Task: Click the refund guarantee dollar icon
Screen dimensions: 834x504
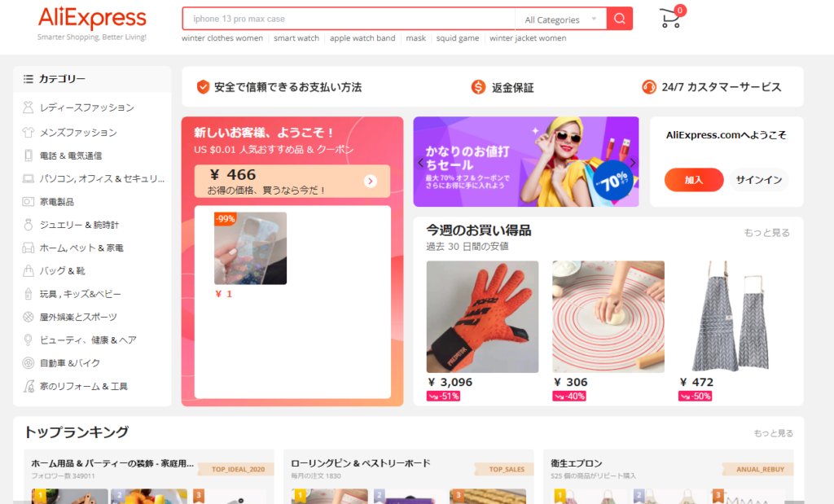Action: coord(478,86)
